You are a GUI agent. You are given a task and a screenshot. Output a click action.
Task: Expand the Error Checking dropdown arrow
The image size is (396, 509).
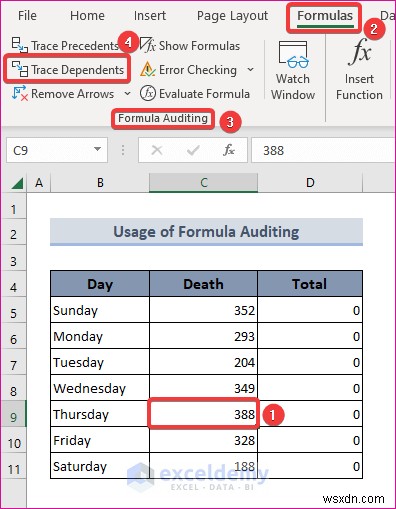coord(250,70)
